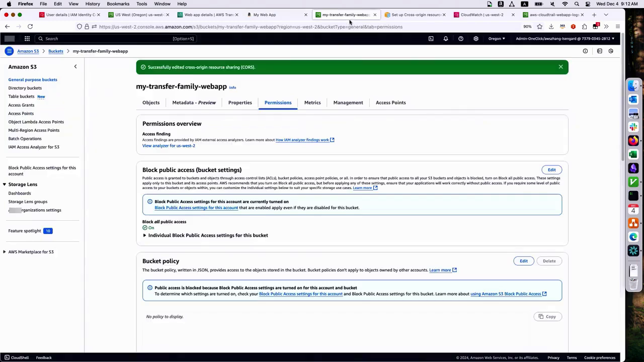644x362 pixels.
Task: Open IAM Access Analyzer for S3
Action: (34, 147)
